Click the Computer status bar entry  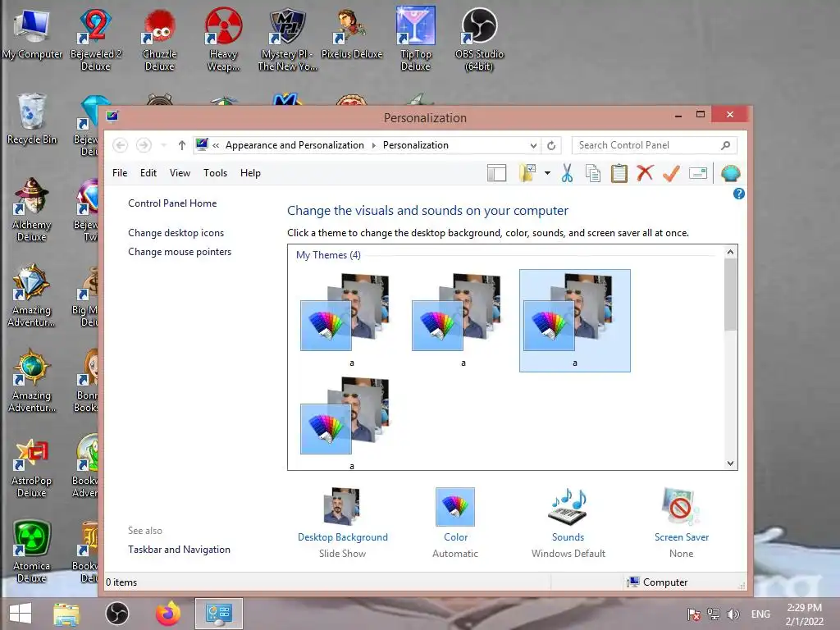(x=658, y=582)
